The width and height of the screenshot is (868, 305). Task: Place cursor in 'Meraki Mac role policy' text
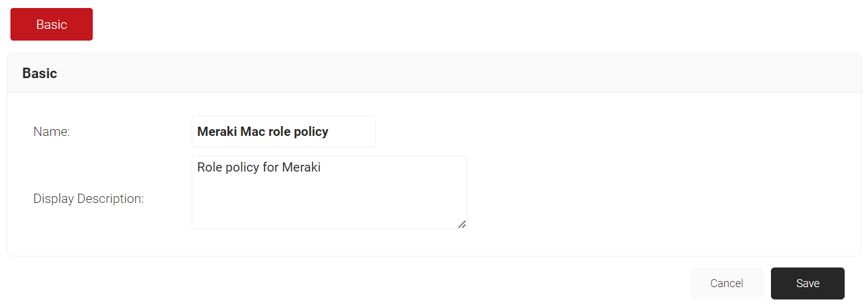[263, 132]
